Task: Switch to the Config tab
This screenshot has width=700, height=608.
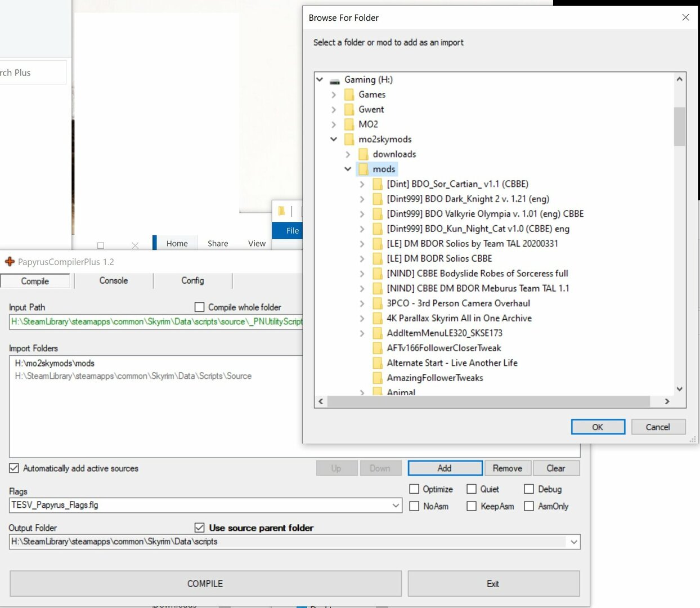Action: tap(192, 280)
